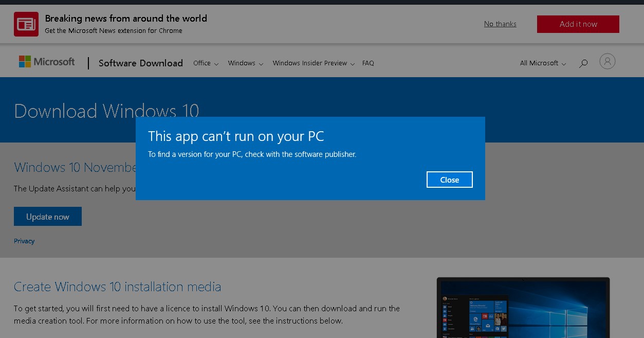
Task: Select the "Create Windows 10 installation media" heading
Action: (x=118, y=287)
